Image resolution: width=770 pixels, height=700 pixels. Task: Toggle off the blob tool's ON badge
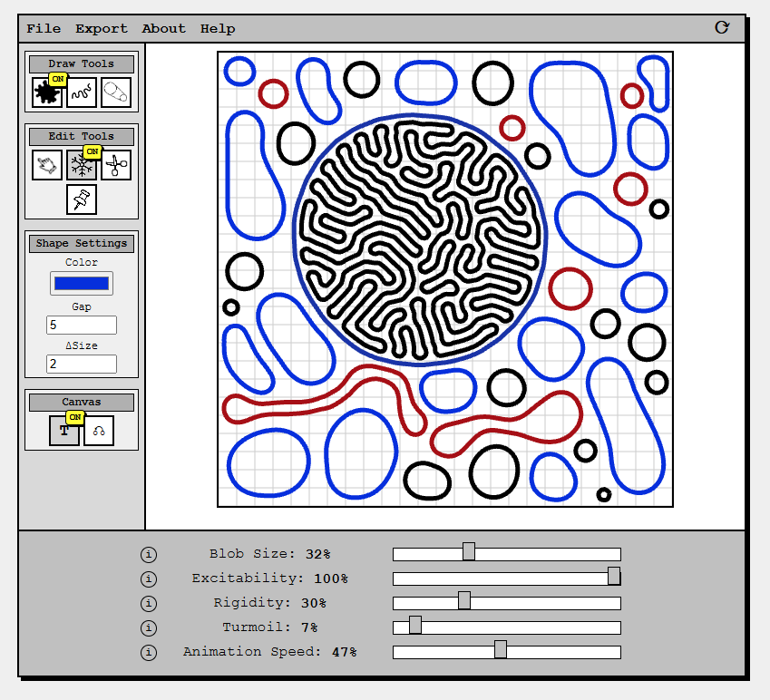click(x=57, y=79)
